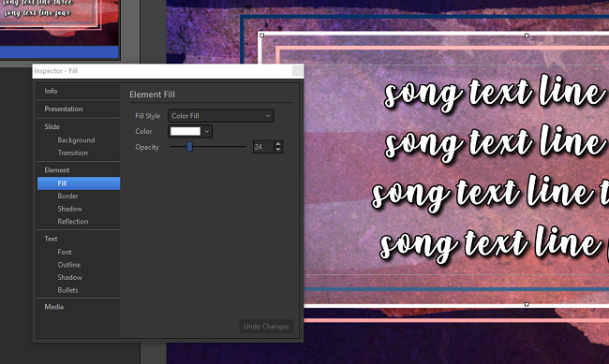
Task: Select the Element category
Action: tap(79, 170)
